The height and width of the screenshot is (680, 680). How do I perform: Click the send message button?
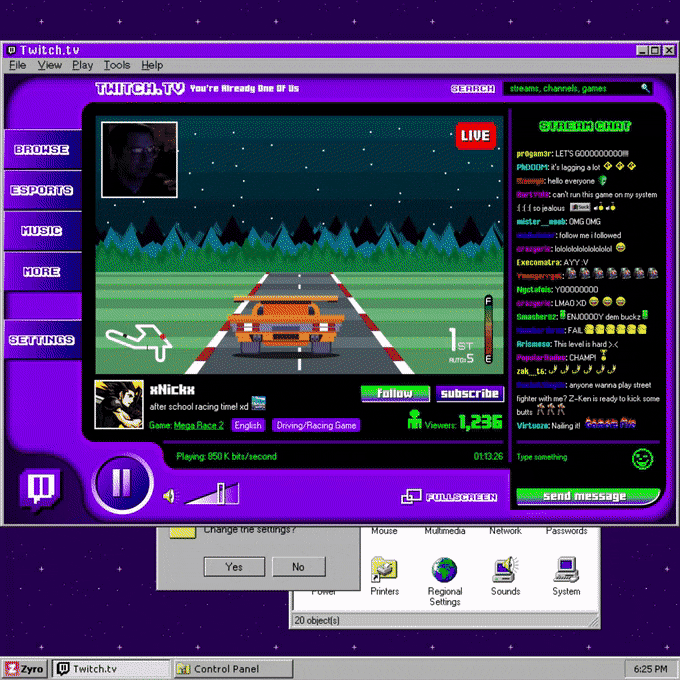tap(588, 496)
